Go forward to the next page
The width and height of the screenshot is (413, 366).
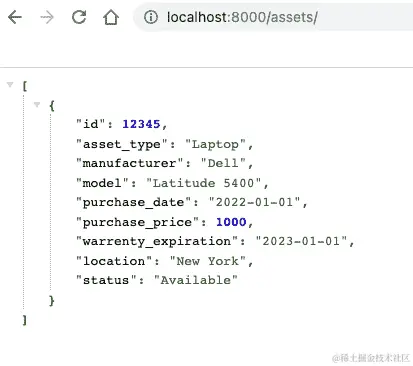point(47,17)
